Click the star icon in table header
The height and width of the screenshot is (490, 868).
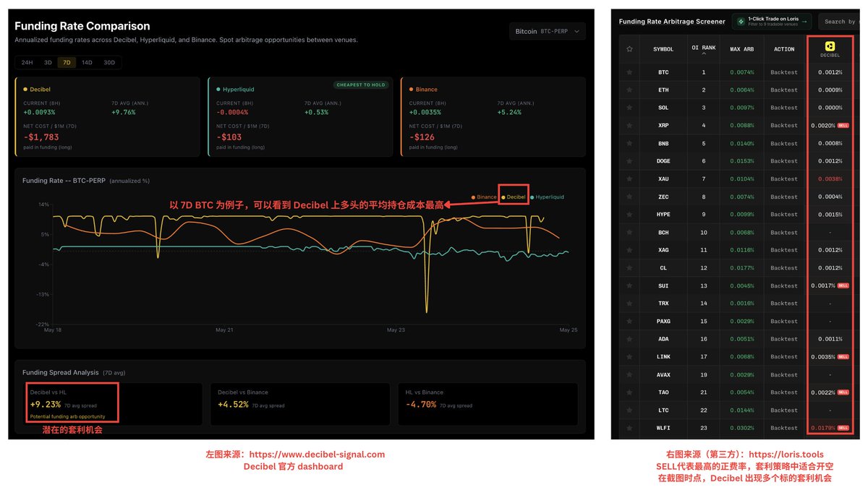[x=629, y=49]
